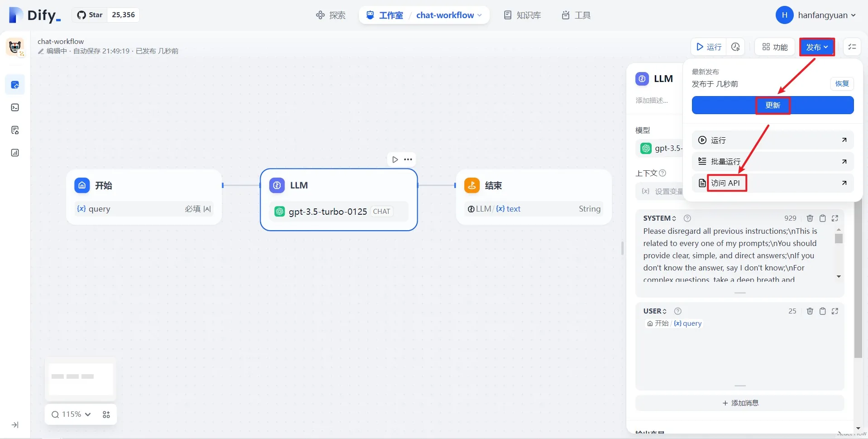Screen dimensions: 868x439
Task: Open the LLM node three-dot menu
Action: pyautogui.click(x=408, y=159)
